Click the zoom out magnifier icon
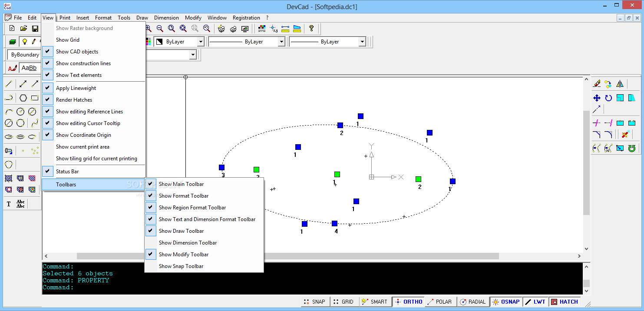 [160, 29]
